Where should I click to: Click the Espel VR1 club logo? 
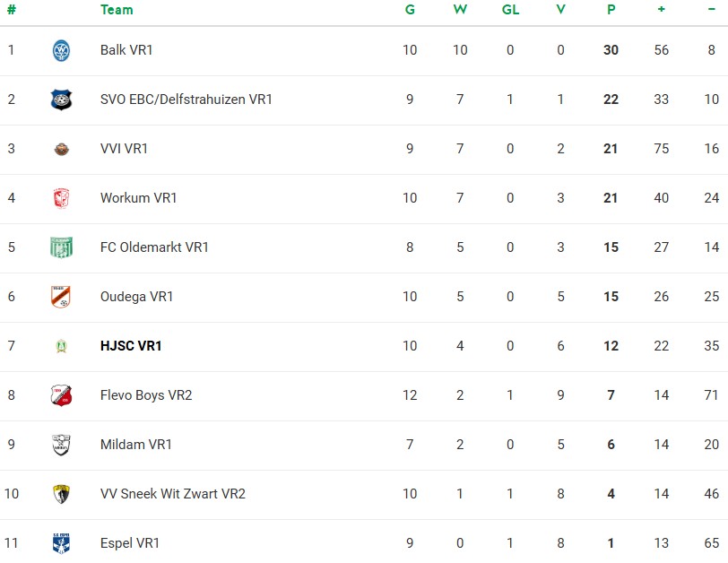click(x=61, y=543)
